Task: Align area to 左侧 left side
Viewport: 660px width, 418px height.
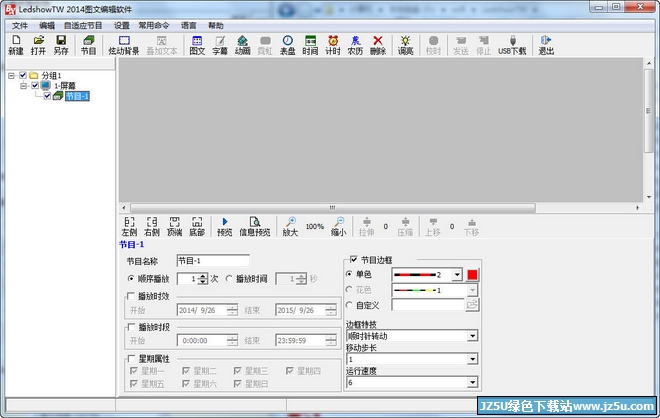Action: point(129,226)
